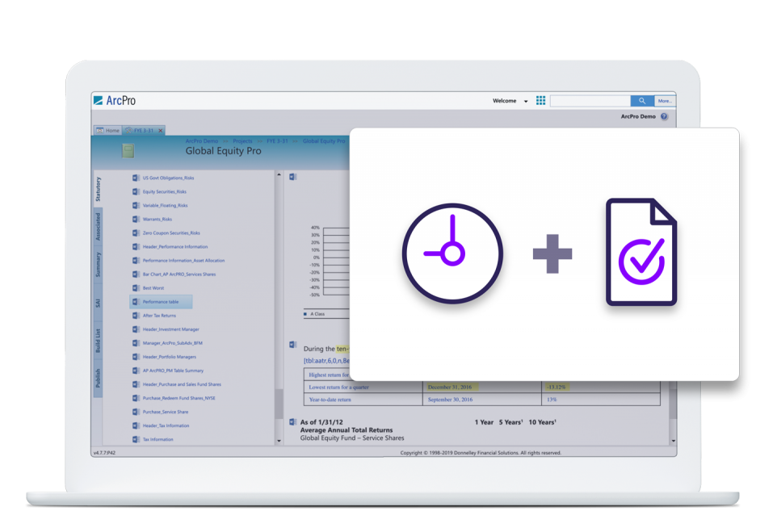Open the help question mark icon
The width and height of the screenshot is (777, 532).
coord(664,116)
